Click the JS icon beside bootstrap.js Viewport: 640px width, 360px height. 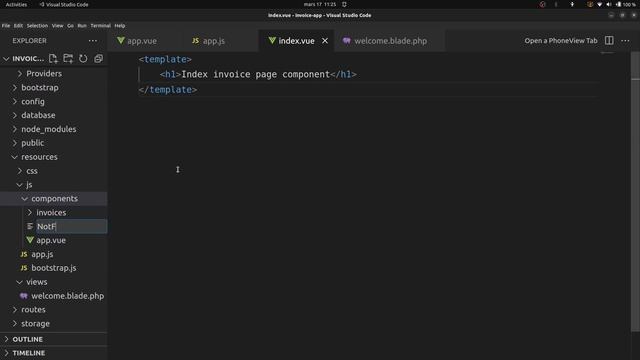24,268
